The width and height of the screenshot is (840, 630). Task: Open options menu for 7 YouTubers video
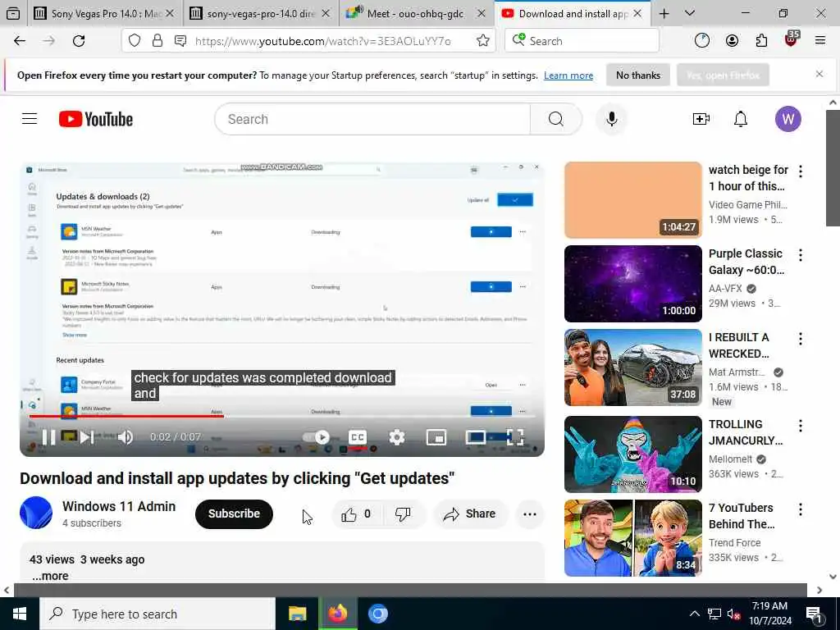pos(801,509)
